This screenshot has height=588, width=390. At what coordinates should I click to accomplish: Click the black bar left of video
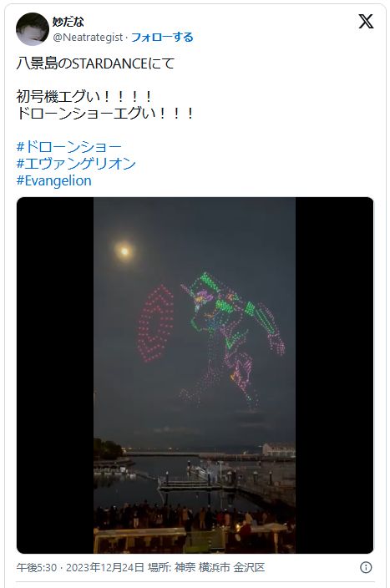point(55,375)
